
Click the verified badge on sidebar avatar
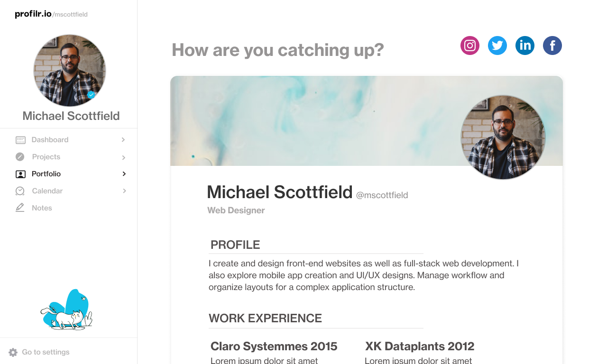(91, 94)
